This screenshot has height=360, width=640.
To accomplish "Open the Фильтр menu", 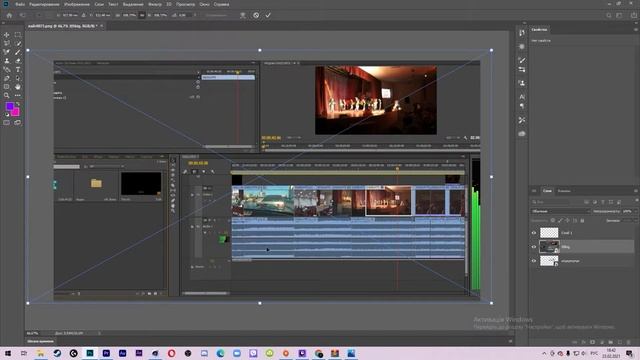I will [x=155, y=4].
